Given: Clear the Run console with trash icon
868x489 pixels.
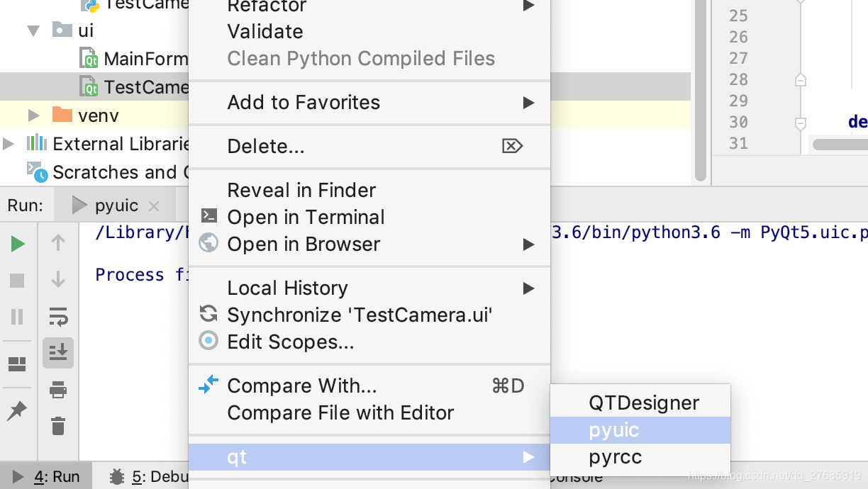Looking at the screenshot, I should tap(58, 426).
